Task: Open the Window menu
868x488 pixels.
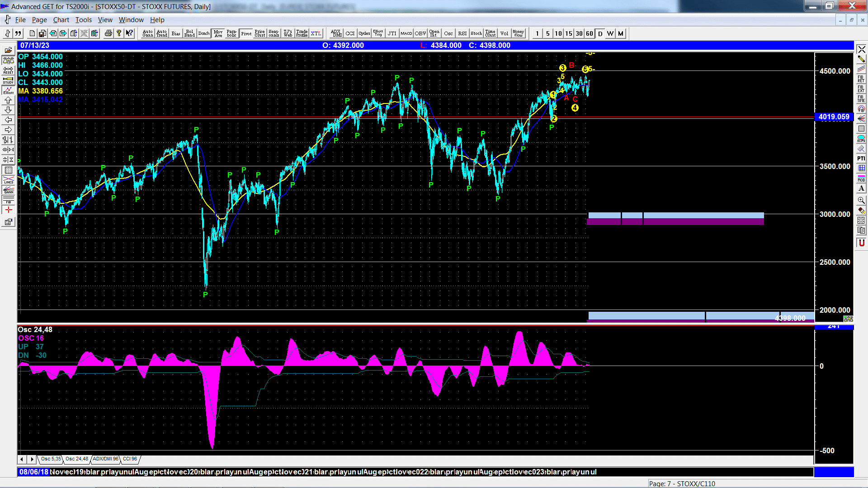Action: click(x=131, y=20)
